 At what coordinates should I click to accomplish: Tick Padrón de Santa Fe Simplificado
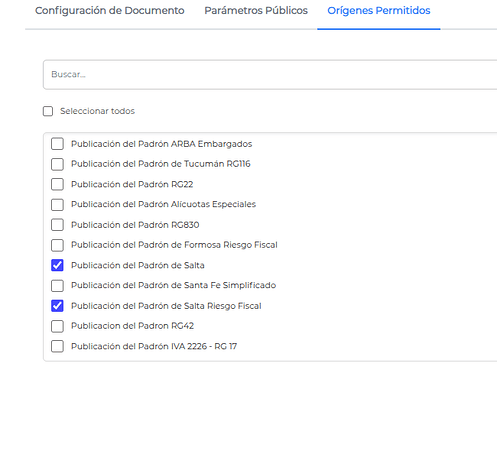[57, 285]
